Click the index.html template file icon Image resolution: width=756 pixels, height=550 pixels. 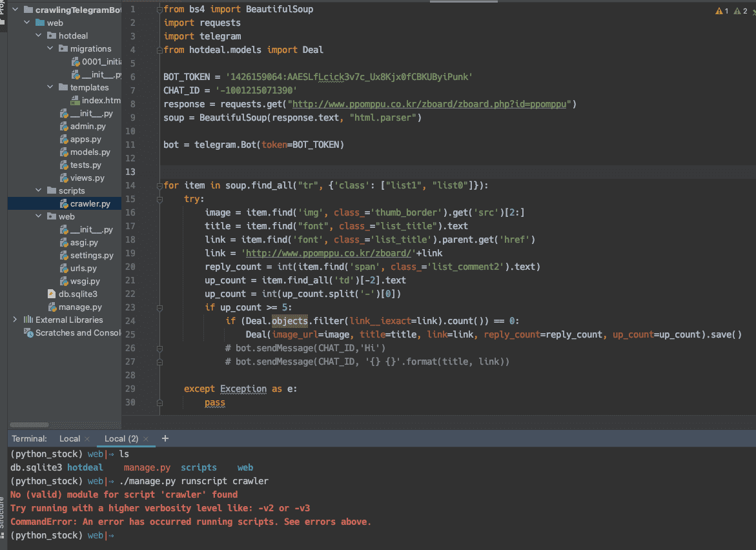coord(76,101)
